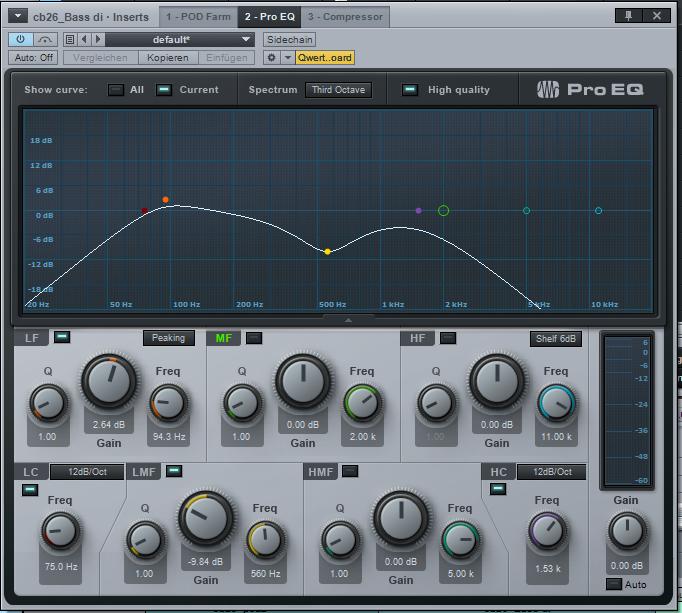This screenshot has height=613, width=682.
Task: Enable Show curve All toggle
Action: [116, 90]
